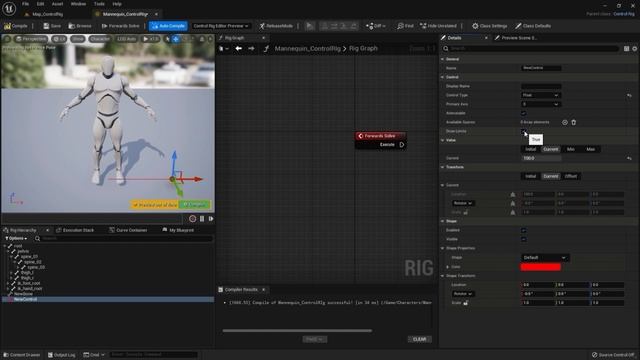Toggle the Auto Compile button
Viewport: 640px width, 360px height.
click(x=168, y=26)
